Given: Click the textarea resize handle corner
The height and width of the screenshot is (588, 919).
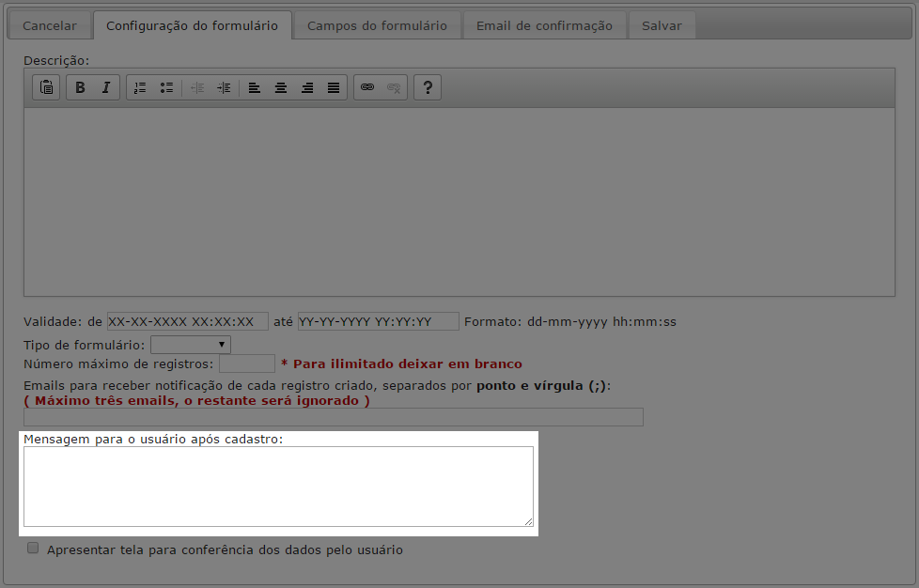Looking at the screenshot, I should [529, 521].
